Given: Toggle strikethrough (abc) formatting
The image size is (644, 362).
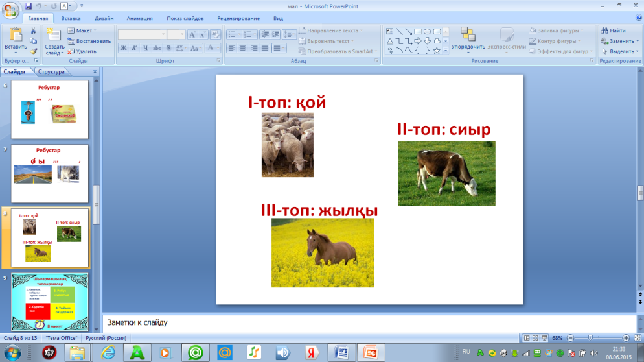Looking at the screenshot, I should [x=157, y=48].
